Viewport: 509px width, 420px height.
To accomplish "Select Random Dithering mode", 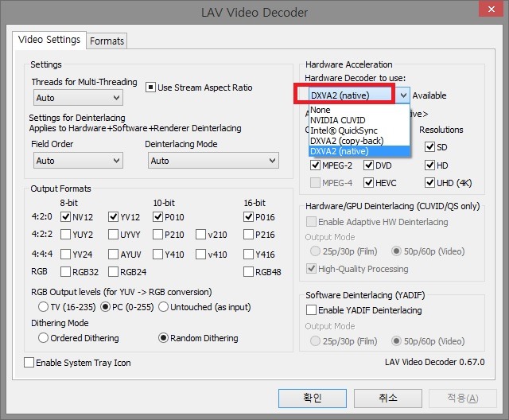I will pos(163,338).
